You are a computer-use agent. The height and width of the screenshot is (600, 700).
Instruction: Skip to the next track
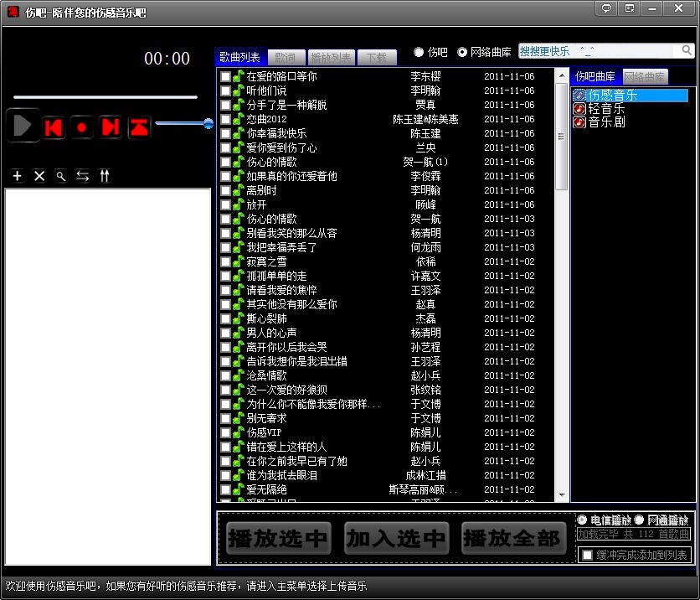tap(111, 127)
